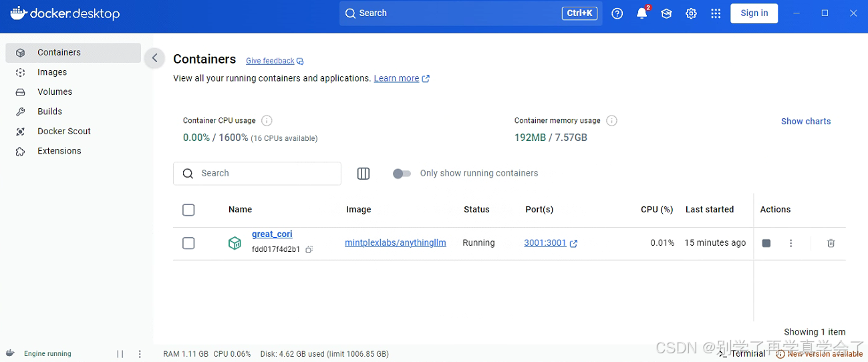Screen dimensions: 868x362
Task: Check the select-all containers checkbox
Action: pos(188,210)
